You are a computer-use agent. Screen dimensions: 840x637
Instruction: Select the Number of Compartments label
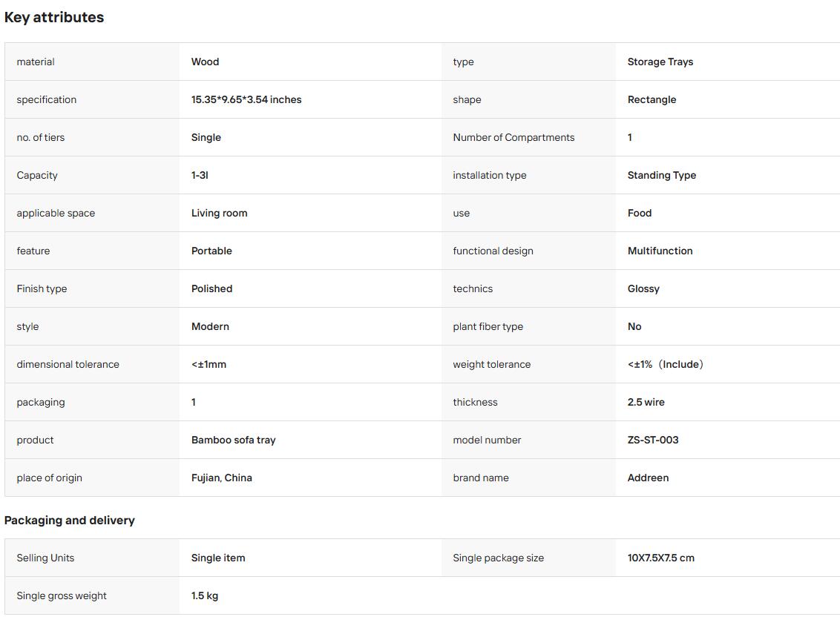pos(513,138)
